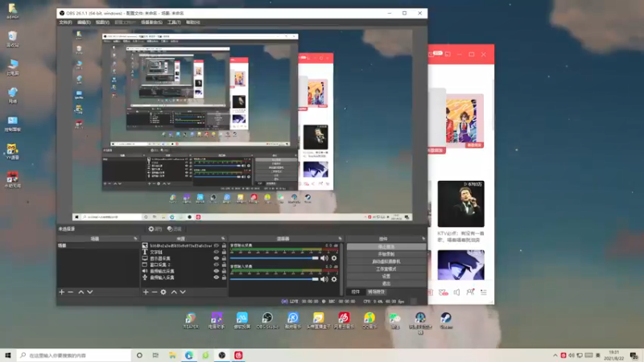644x362 pixels.
Task: Open the 回收站 recycle bin desktop icon
Action: [12, 39]
